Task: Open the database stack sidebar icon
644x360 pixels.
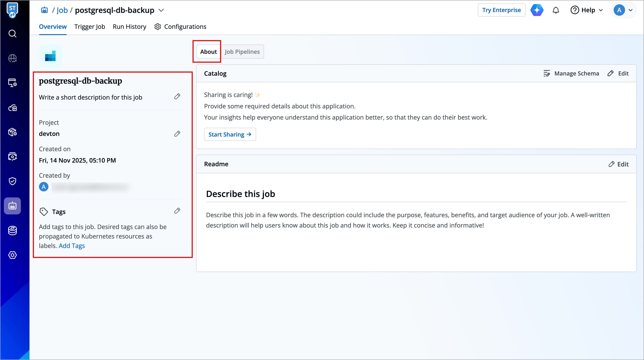Action: pos(12,230)
